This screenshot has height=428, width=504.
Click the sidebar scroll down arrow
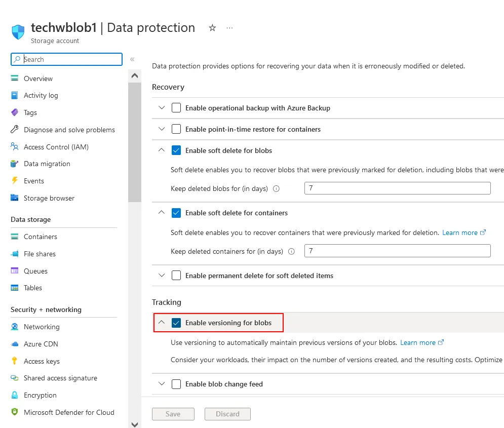[x=134, y=424]
